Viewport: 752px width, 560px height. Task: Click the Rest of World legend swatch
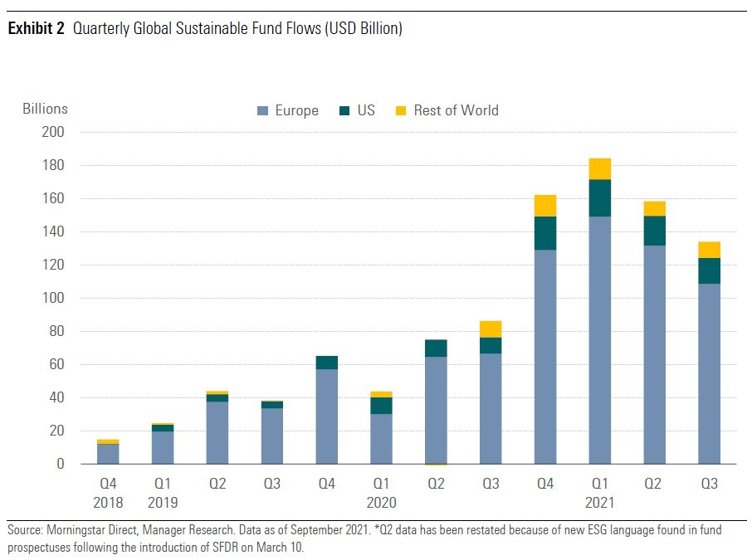[x=400, y=111]
